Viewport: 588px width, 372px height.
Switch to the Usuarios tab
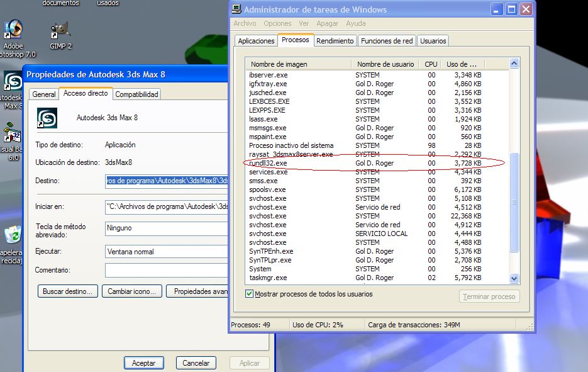(x=433, y=41)
